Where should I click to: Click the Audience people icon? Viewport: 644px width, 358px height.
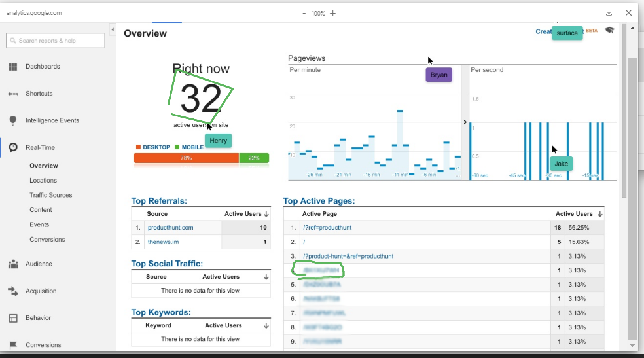point(13,264)
